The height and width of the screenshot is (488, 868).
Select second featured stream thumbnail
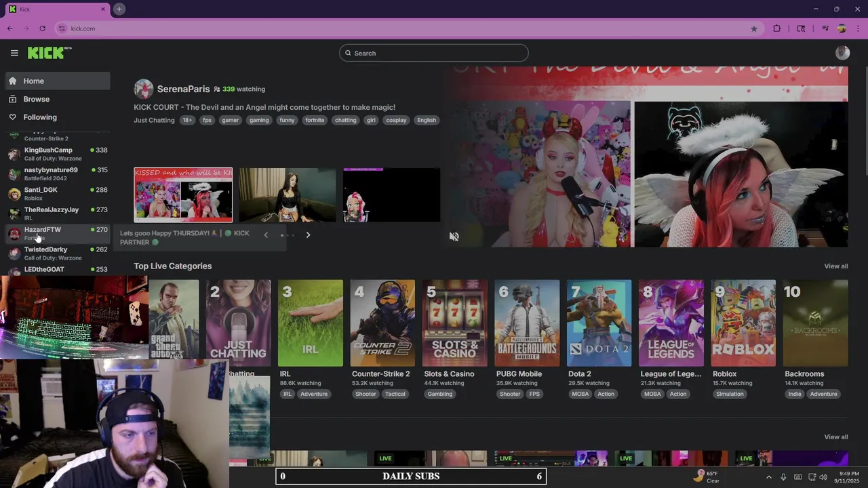pos(288,195)
